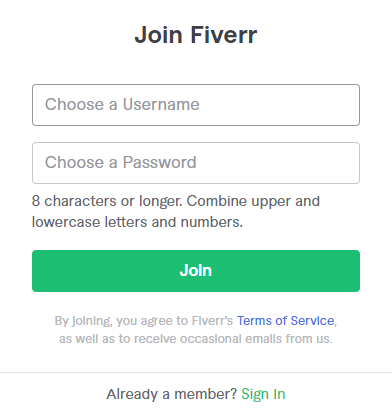392x412 pixels.
Task: Click the 'Already a member?' text
Action: coord(171,394)
